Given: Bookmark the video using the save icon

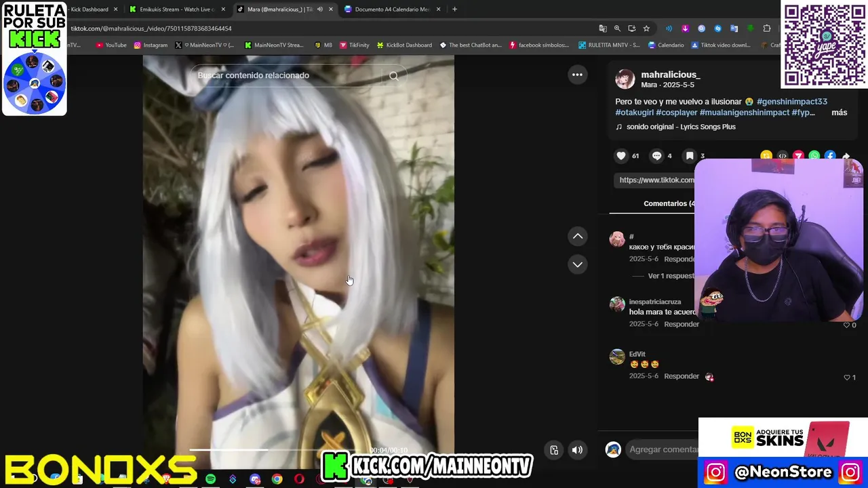Looking at the screenshot, I should [690, 156].
